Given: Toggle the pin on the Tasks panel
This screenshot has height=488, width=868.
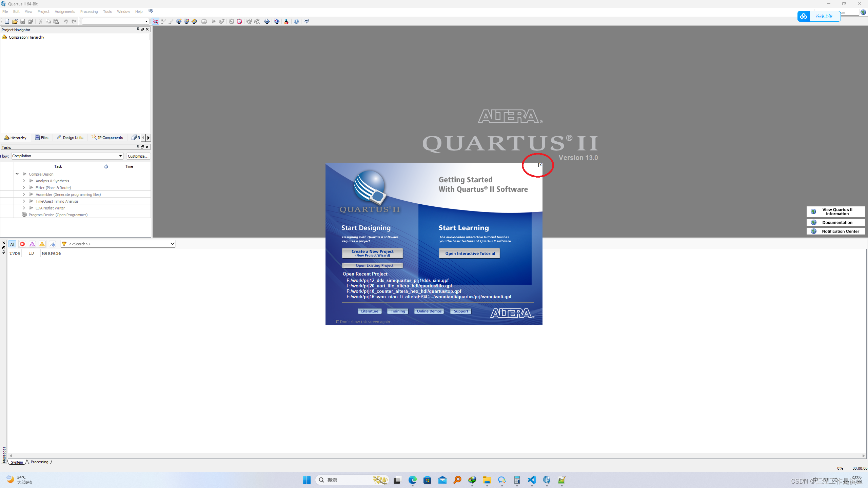Looking at the screenshot, I should point(138,147).
